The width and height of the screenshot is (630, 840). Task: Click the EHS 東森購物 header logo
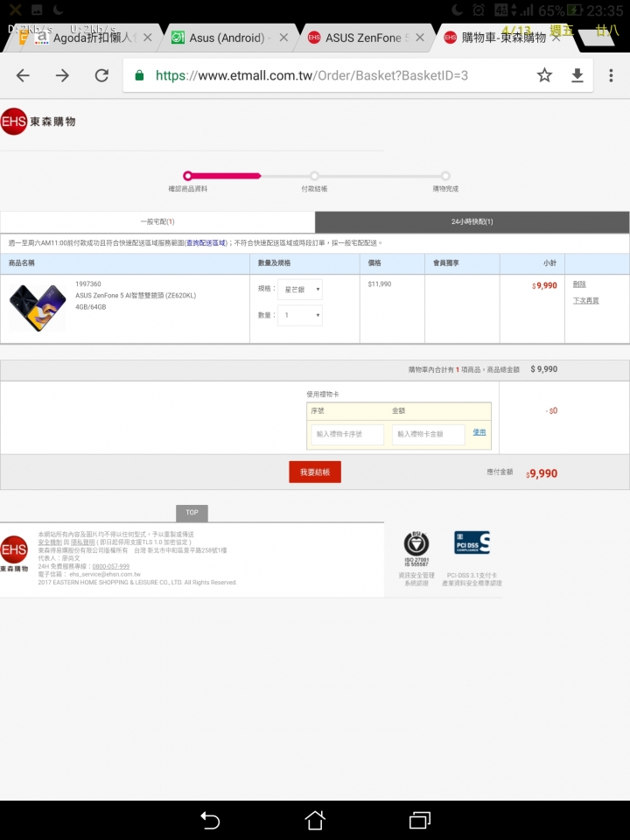38,122
